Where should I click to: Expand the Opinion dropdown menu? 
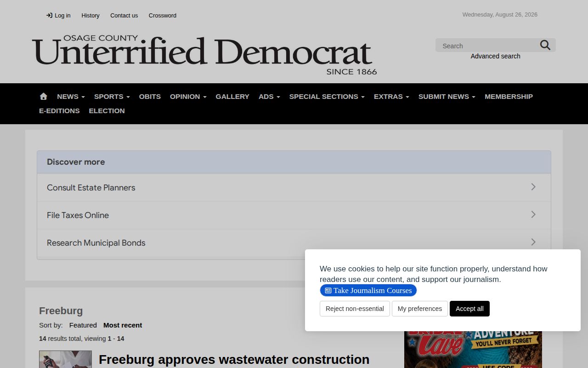tap(188, 97)
